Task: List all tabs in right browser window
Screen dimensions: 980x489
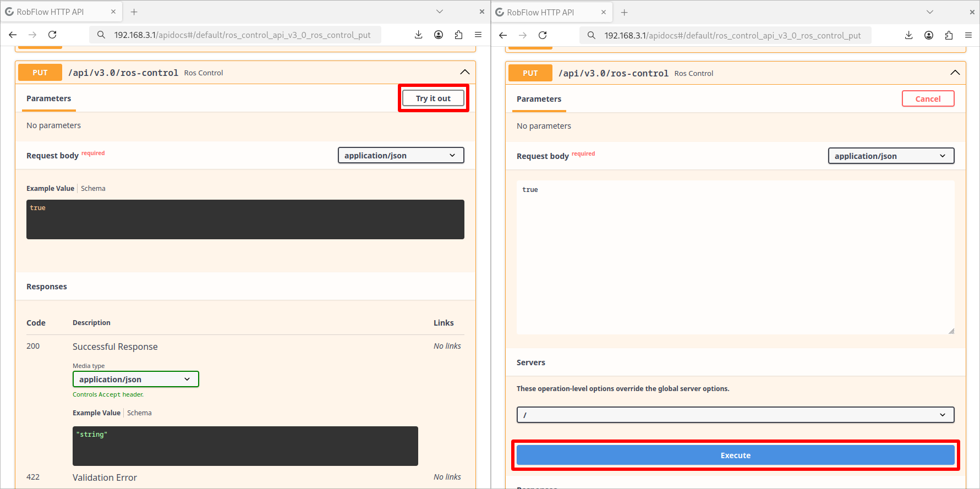Action: 929,12
